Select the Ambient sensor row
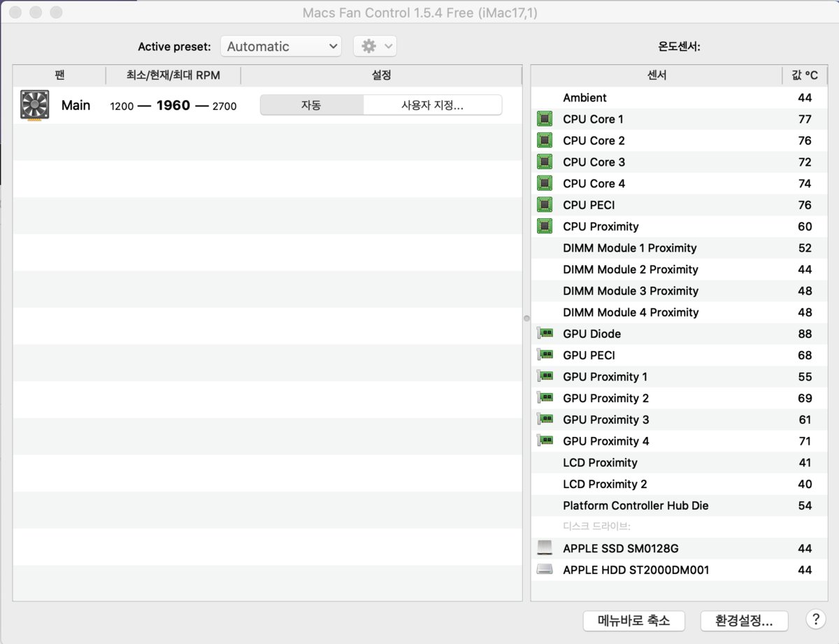This screenshot has width=839, height=644. click(x=679, y=98)
